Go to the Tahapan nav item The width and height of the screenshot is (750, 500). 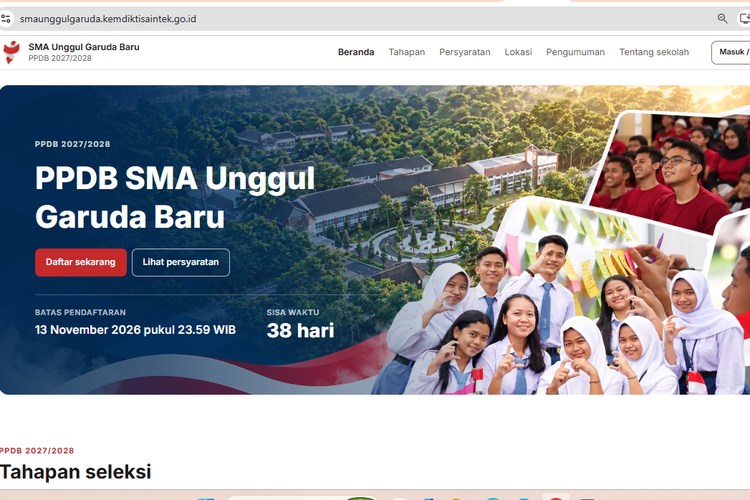click(x=407, y=52)
